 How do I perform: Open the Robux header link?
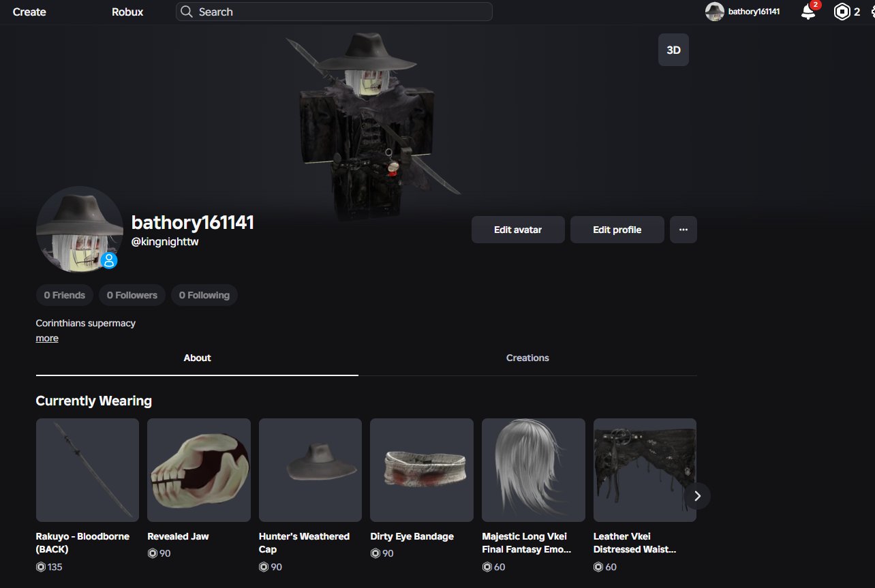point(127,12)
